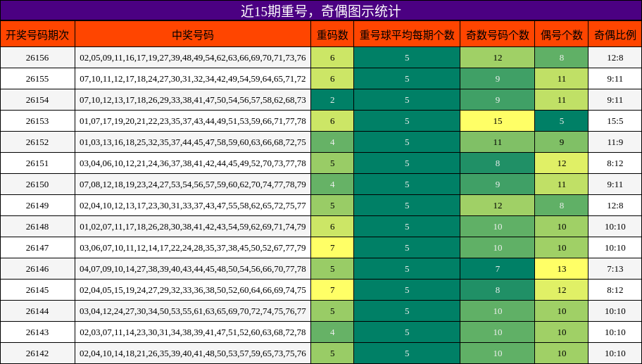The image size is (642, 364).
Task: Click period number 26151
Action: click(x=37, y=163)
